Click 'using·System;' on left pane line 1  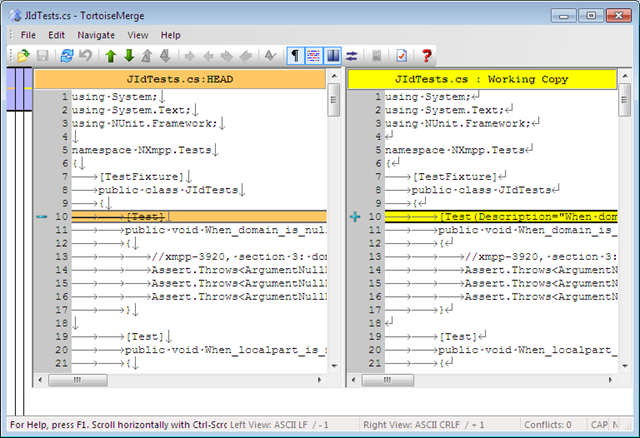point(114,97)
